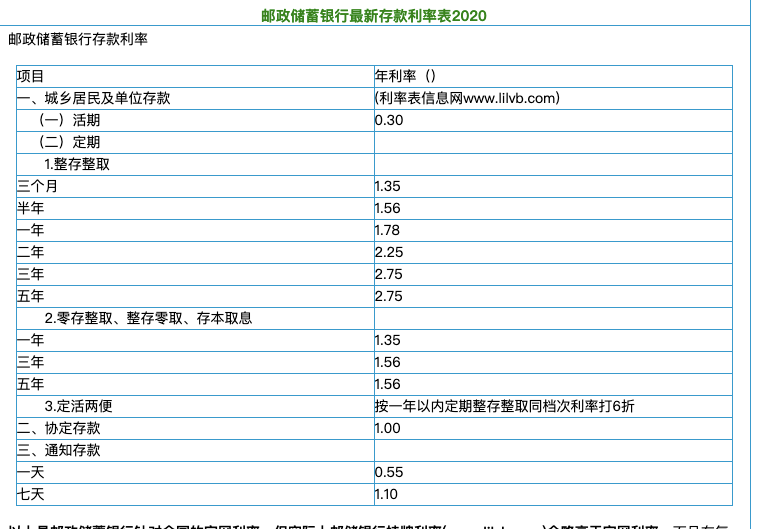Select the text 邮政储蓄银行存款利率 above the table

(x=78, y=39)
